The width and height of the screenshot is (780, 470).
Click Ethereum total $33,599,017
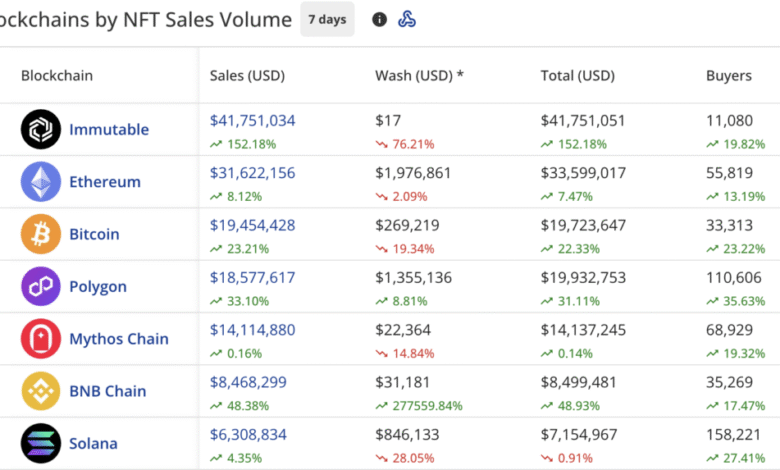(x=583, y=173)
